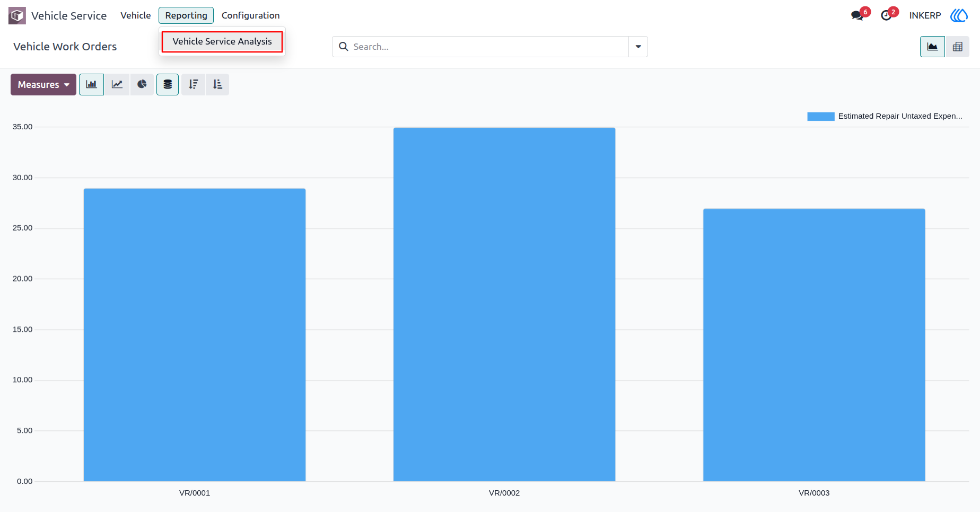Toggle the Estimated Repair Untaxed legend swatch

click(821, 117)
